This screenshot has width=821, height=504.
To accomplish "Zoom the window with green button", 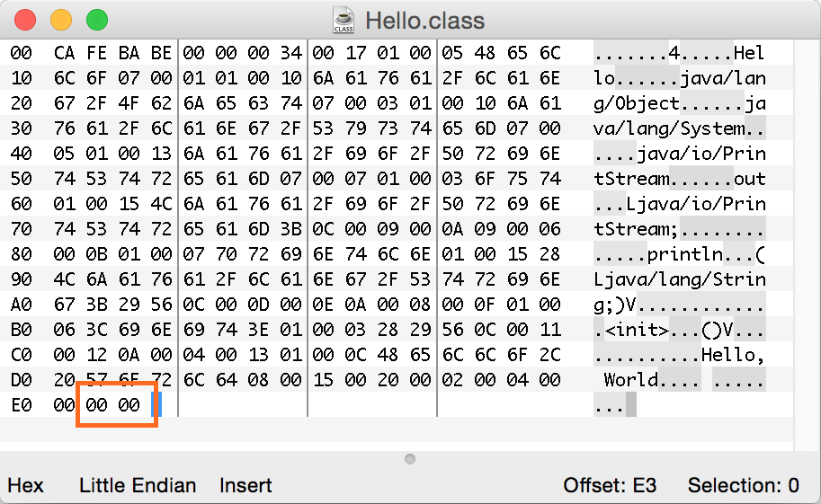I will coord(96,19).
